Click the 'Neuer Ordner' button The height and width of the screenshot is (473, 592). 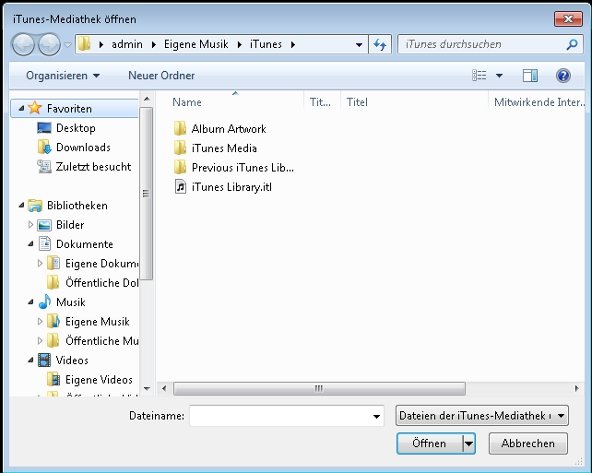[x=162, y=75]
